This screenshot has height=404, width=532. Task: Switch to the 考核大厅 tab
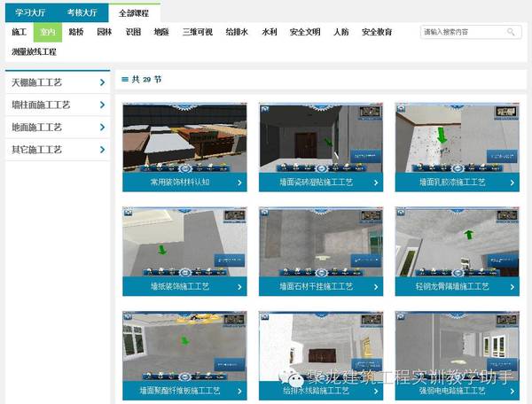point(82,13)
